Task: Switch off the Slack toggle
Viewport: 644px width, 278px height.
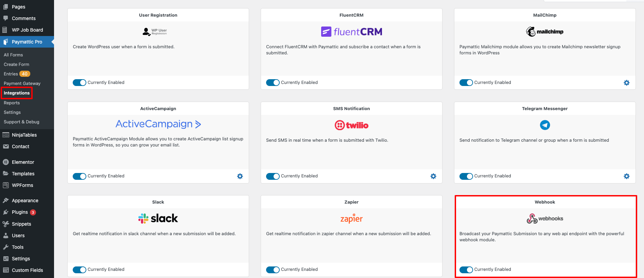Action: click(x=80, y=270)
